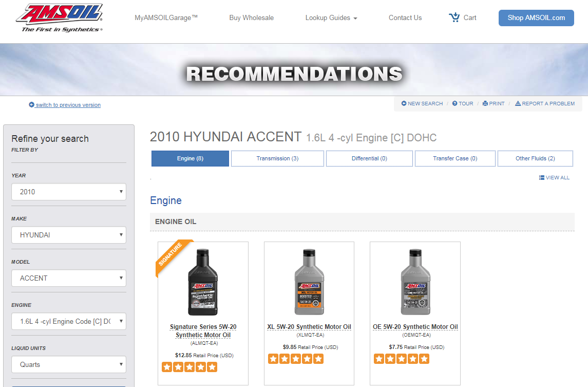
Task: Click the Signature Series star rating
Action: [x=189, y=367]
